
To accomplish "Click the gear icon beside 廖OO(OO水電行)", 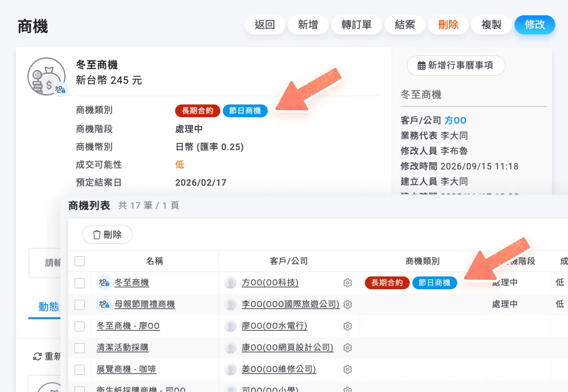I will pyautogui.click(x=348, y=326).
